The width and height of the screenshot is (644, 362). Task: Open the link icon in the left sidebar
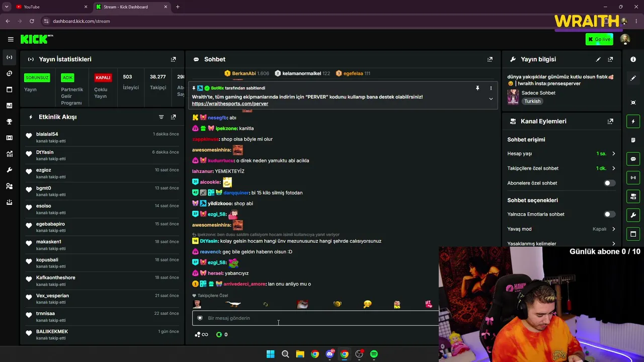click(x=9, y=73)
